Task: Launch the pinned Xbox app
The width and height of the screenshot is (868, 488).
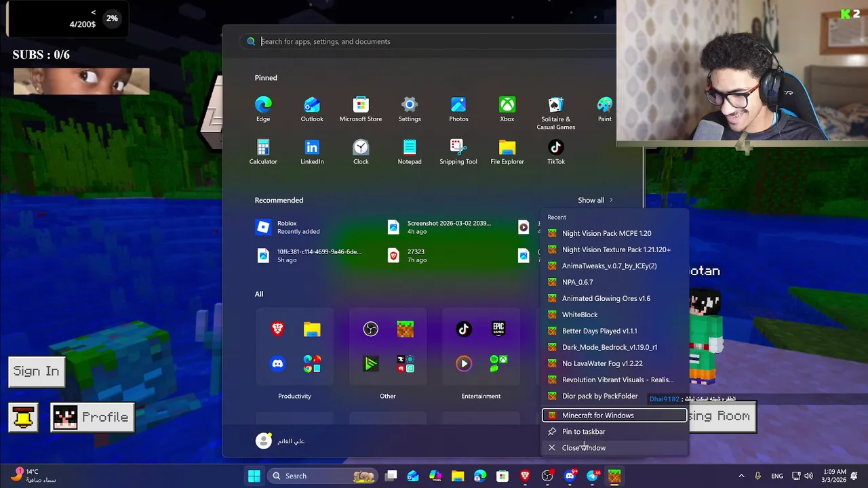Action: click(507, 110)
